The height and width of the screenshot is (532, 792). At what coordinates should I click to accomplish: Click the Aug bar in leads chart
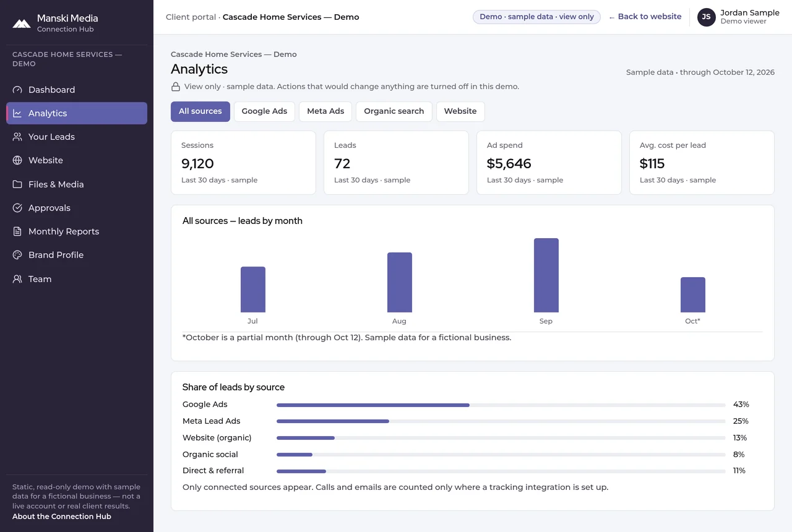(400, 282)
